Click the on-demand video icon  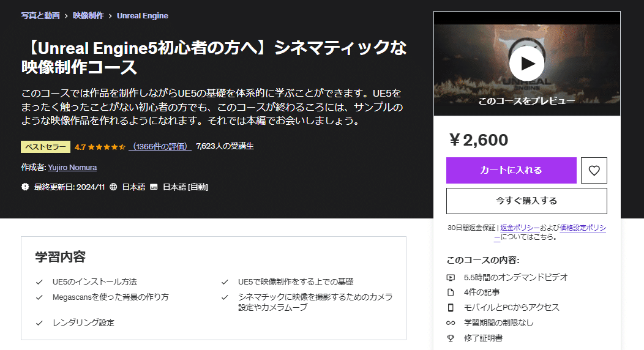[x=451, y=277]
